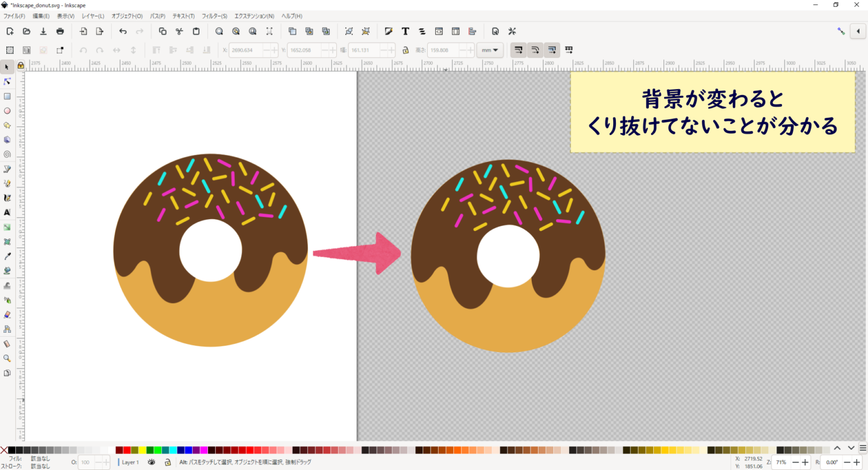The width and height of the screenshot is (868, 470).
Task: Open the Text and Font dialog icon
Action: [405, 32]
